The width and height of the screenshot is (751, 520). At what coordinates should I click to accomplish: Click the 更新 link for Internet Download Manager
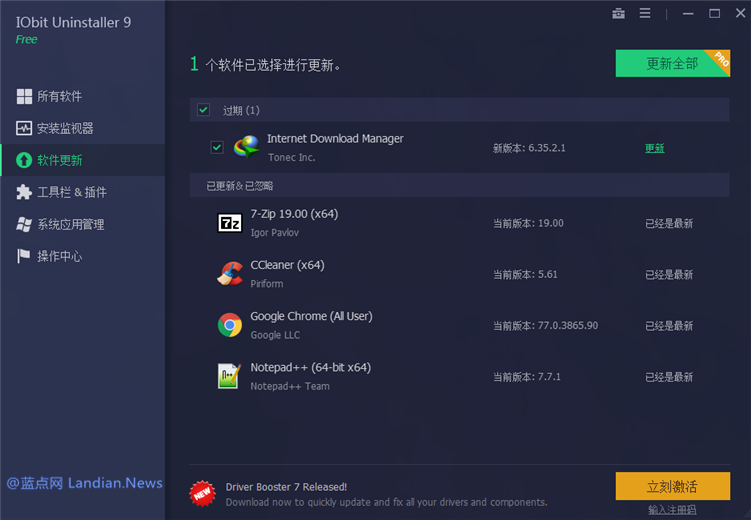(x=654, y=148)
